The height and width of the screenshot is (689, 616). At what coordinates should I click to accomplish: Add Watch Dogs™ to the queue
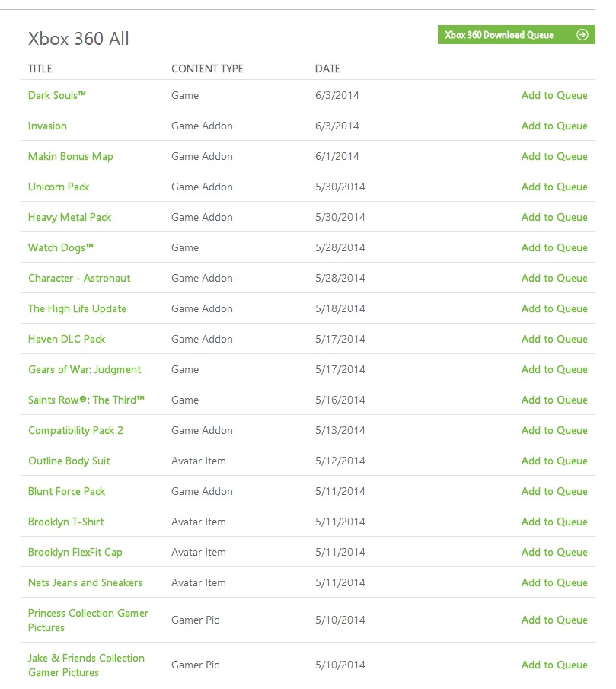pos(554,248)
